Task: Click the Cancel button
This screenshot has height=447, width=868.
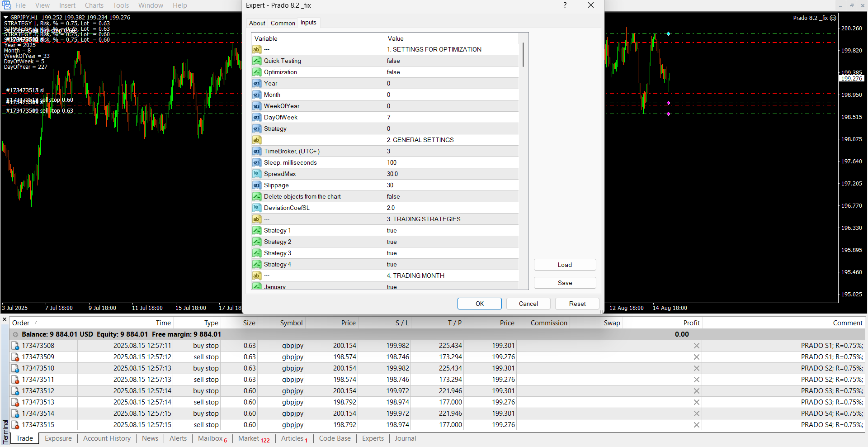Action: click(528, 304)
